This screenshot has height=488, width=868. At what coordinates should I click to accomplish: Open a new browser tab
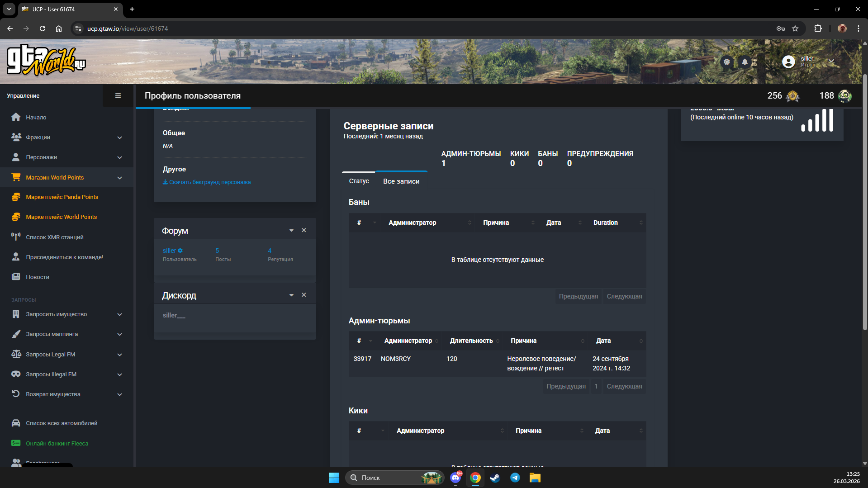pyautogui.click(x=132, y=9)
